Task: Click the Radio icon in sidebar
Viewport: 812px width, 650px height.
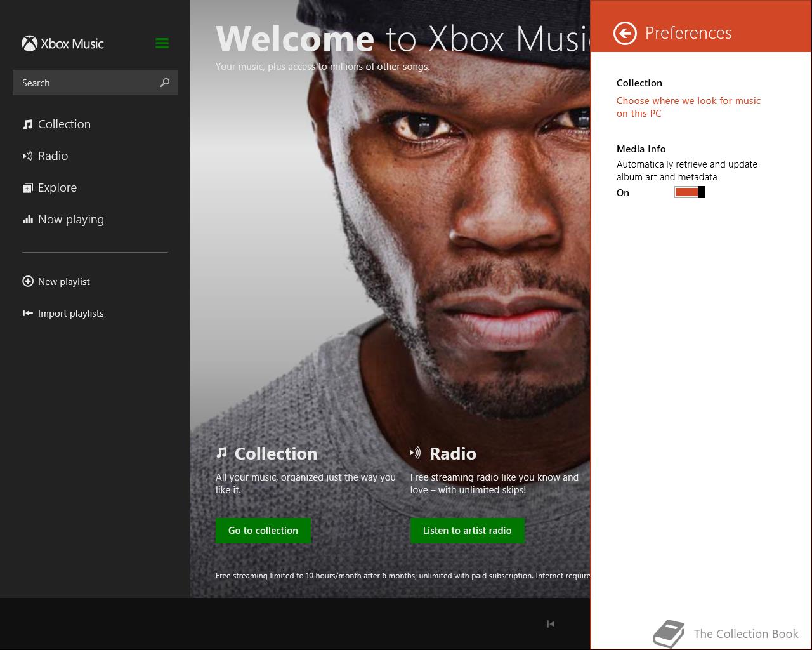Action: (27, 156)
